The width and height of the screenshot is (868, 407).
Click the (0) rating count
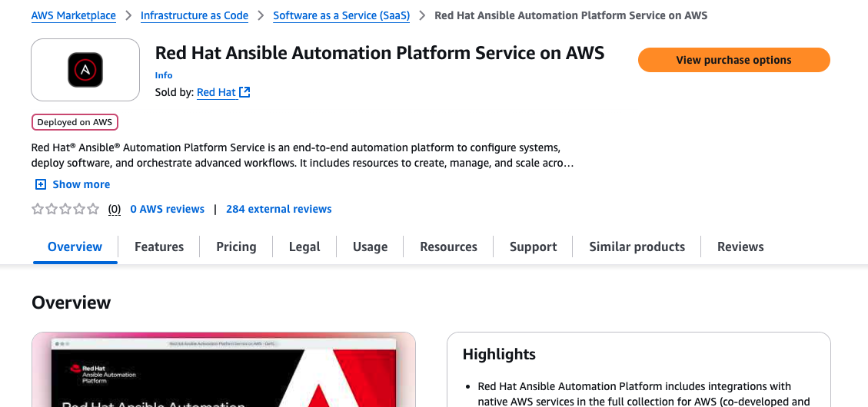pyautogui.click(x=114, y=209)
